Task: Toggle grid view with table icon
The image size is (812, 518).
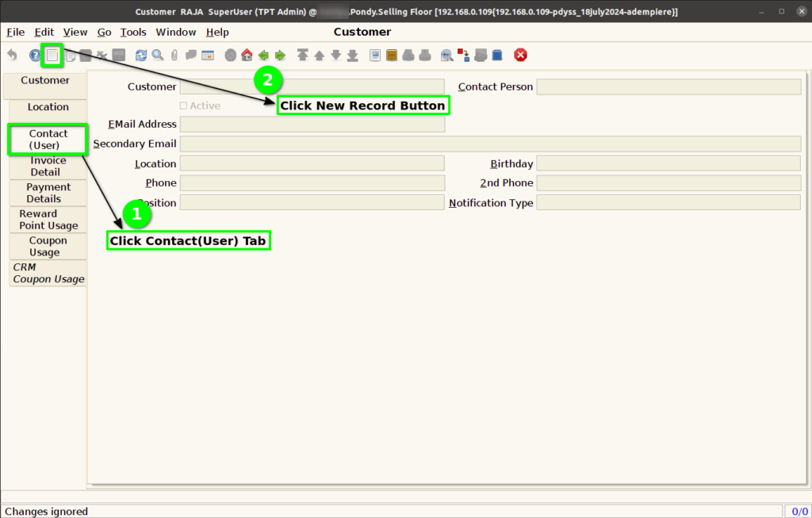Action: point(208,55)
